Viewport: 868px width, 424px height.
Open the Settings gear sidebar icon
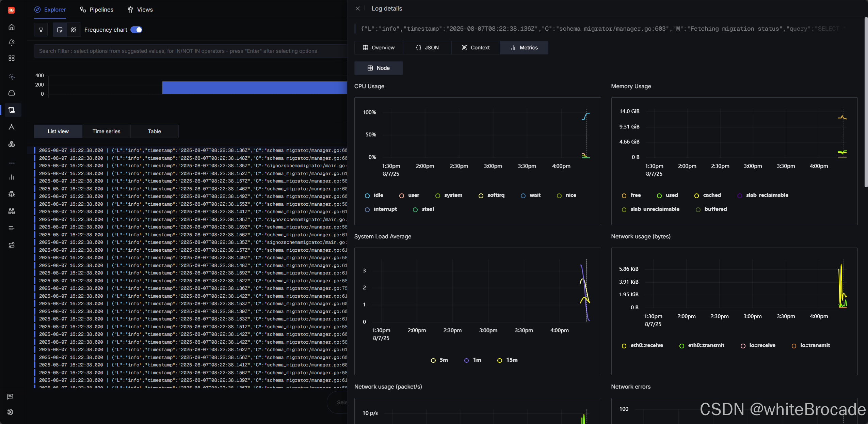(x=10, y=412)
